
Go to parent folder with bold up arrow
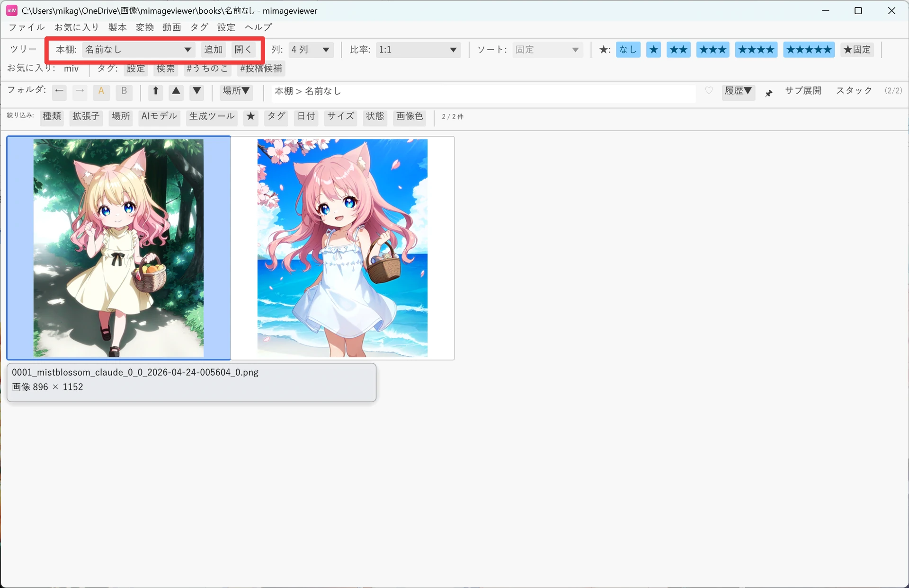pyautogui.click(x=155, y=91)
